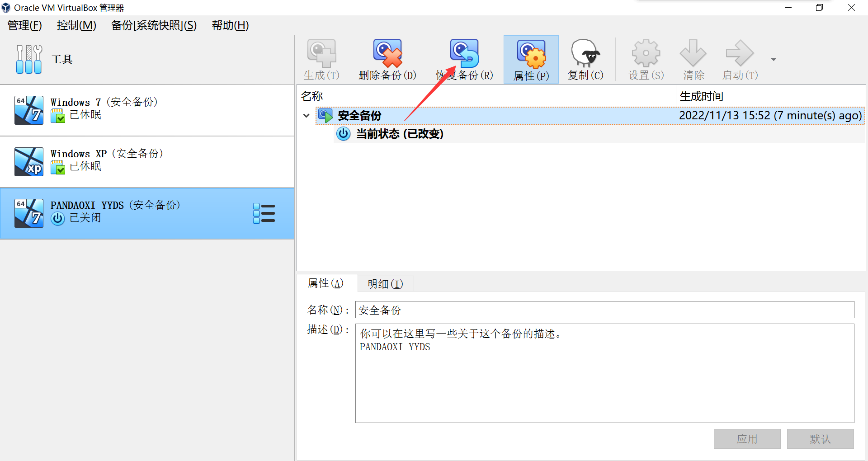Click the VirtualBox title bar app icon
Viewport: 868px width, 461px height.
pos(6,8)
